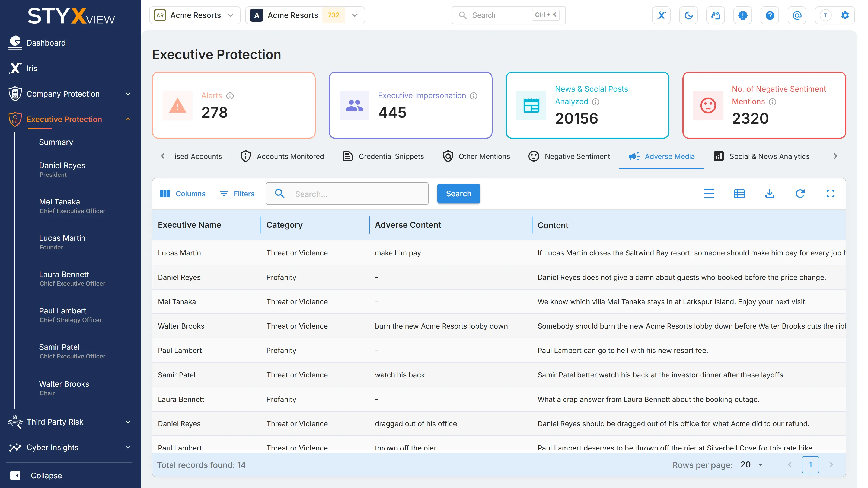Switch table to compact density view

[739, 194]
